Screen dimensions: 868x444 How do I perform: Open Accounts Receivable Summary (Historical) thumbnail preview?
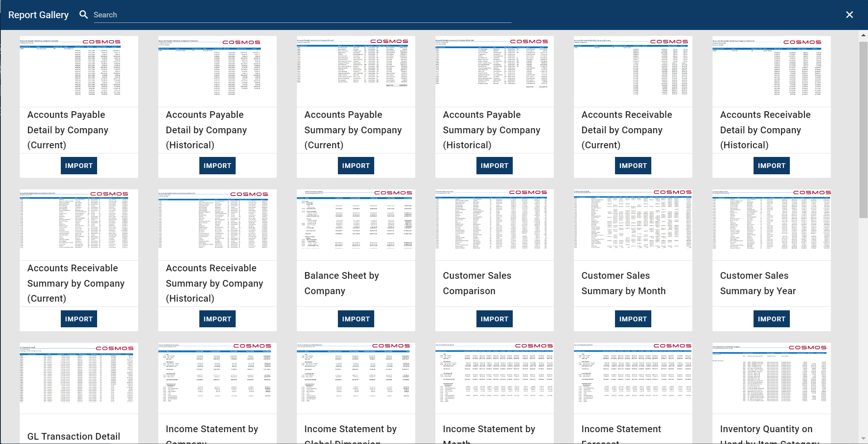pyautogui.click(x=217, y=225)
